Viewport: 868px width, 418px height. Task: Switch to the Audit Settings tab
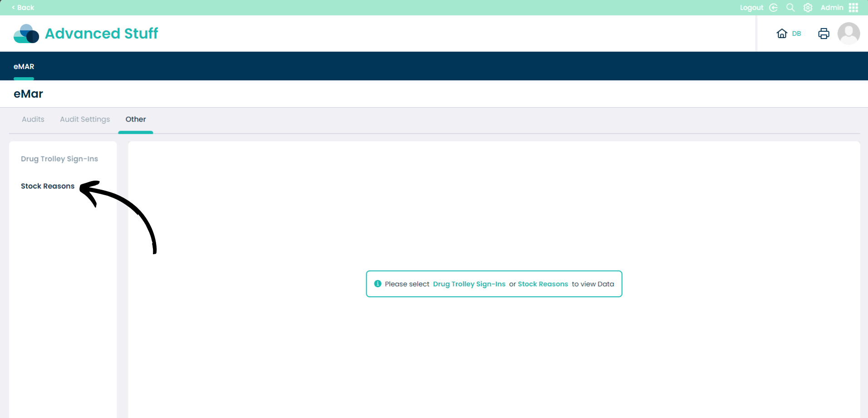pyautogui.click(x=85, y=119)
